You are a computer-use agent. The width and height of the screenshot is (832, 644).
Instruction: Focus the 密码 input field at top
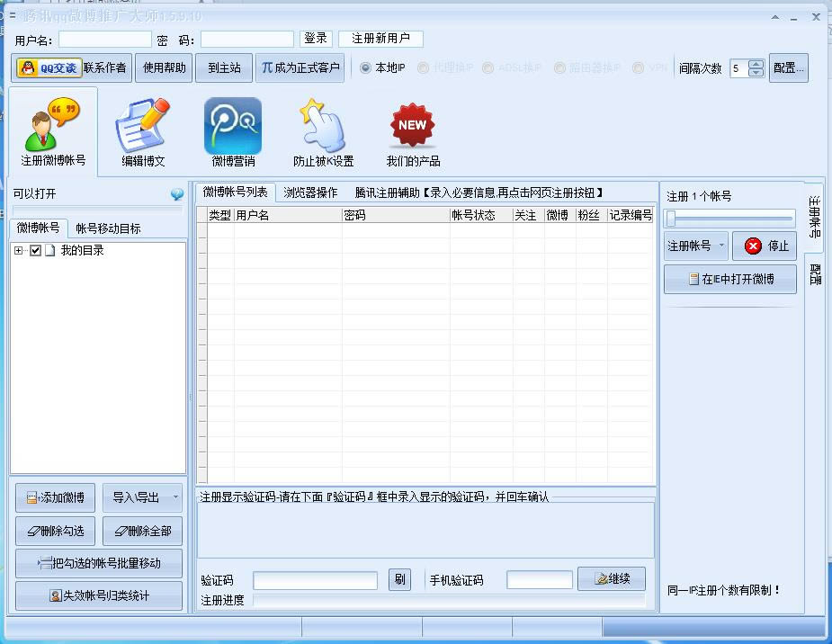247,40
